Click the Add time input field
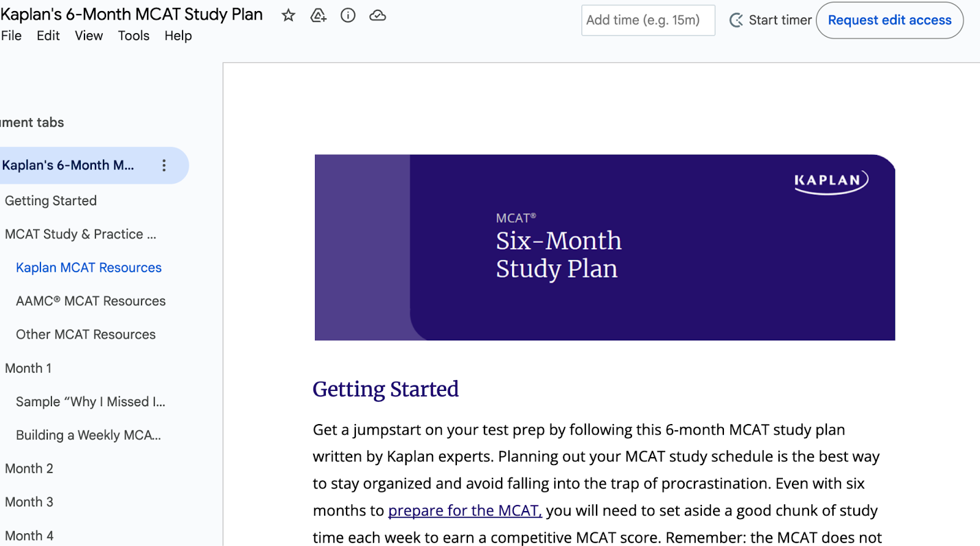Screen dimensions: 980x546 tap(647, 20)
